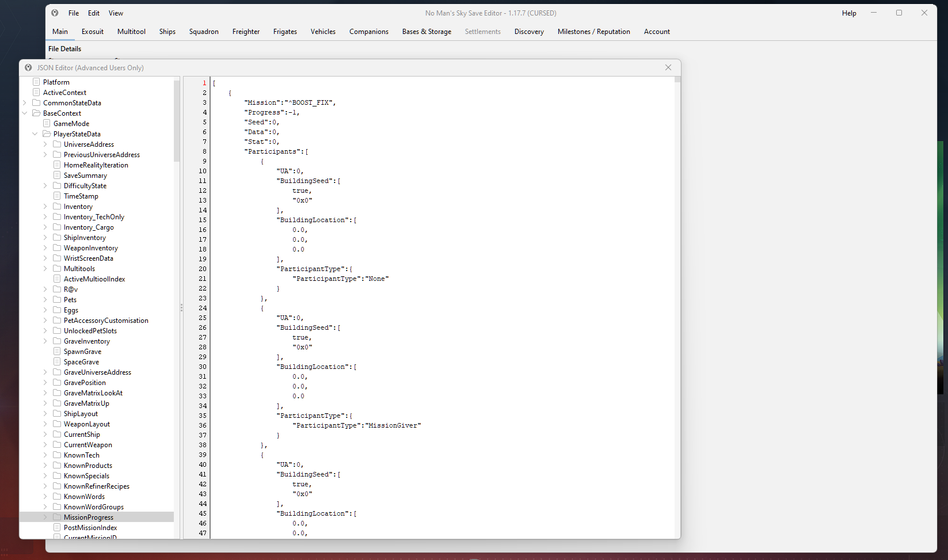Switch to the Discovery tab
Screen dimensions: 948x560
[529, 32]
